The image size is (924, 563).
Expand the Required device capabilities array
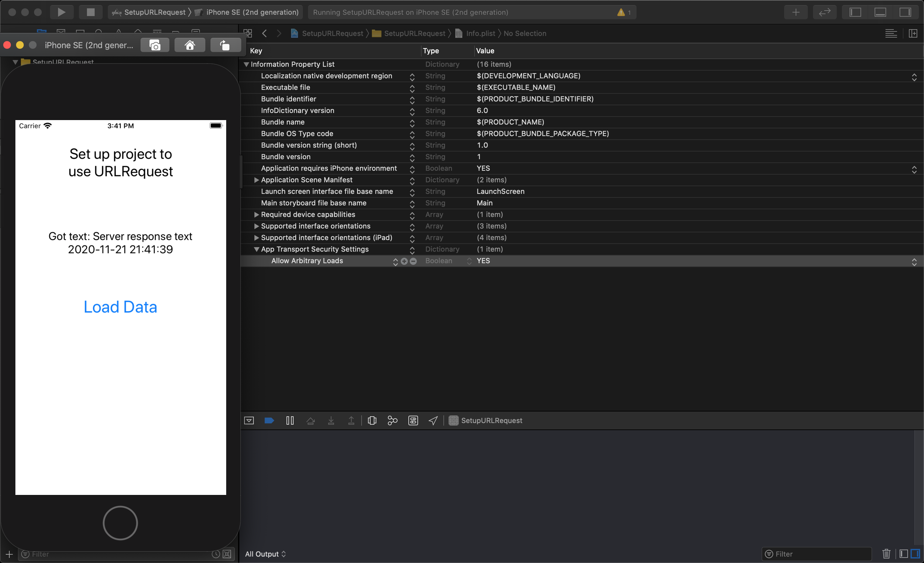coord(256,214)
